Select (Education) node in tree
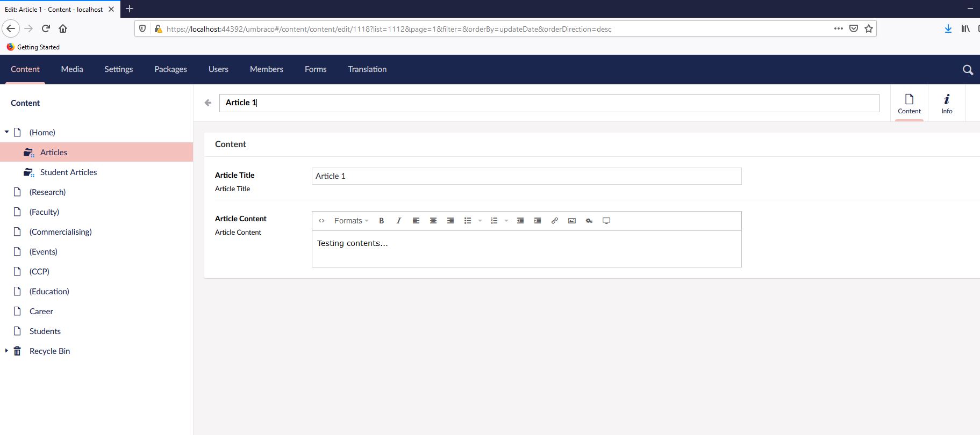 [x=49, y=292]
